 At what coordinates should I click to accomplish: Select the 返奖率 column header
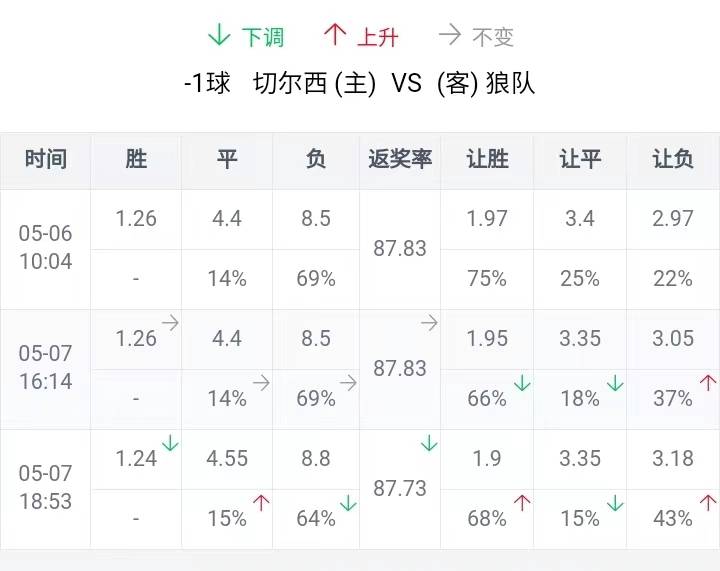[x=400, y=160]
